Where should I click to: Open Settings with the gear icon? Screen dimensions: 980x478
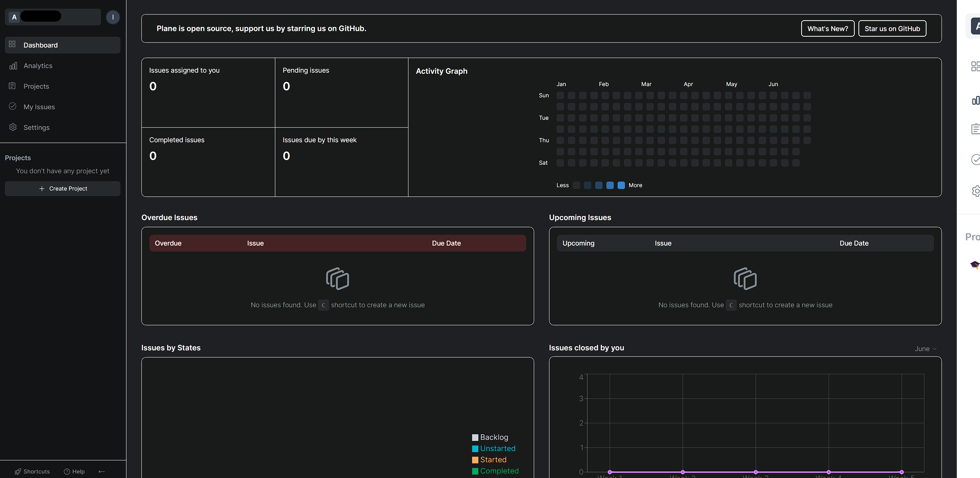point(13,127)
